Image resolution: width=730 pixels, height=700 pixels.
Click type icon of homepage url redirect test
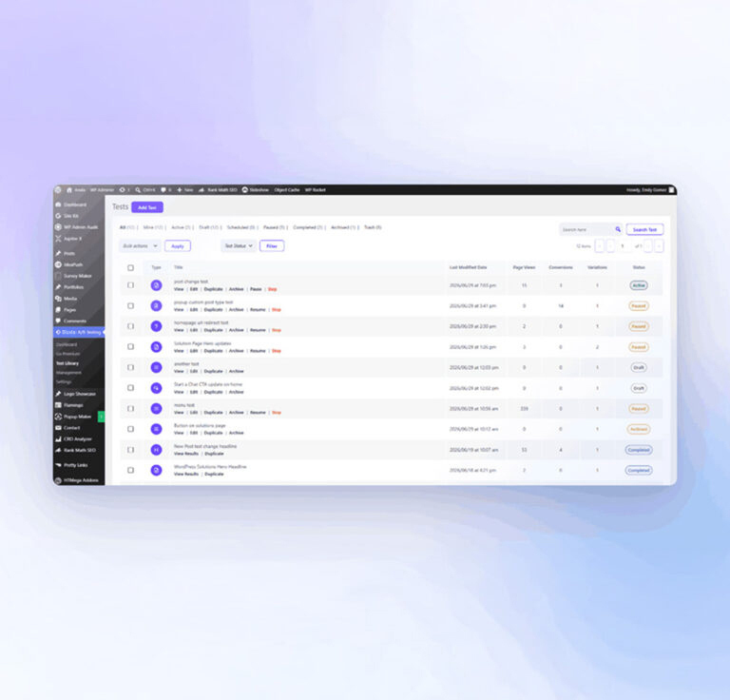157,326
